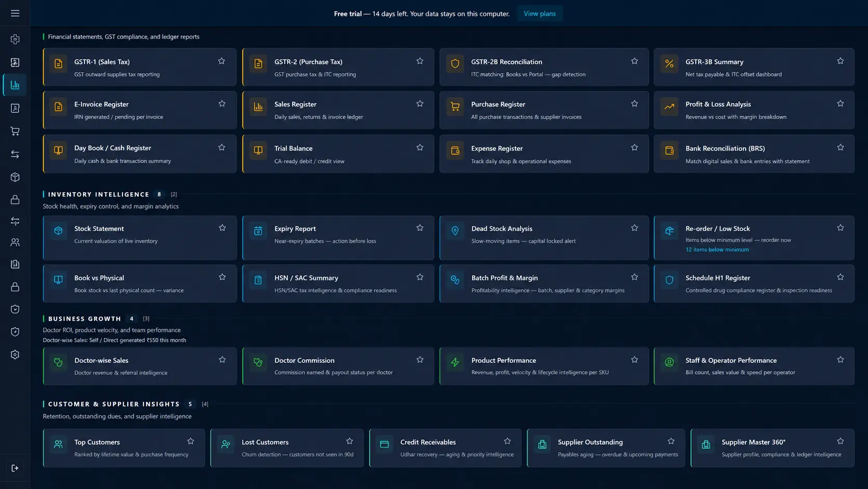The width and height of the screenshot is (868, 489).
Task: Star the Doctor Commission report
Action: click(x=420, y=360)
